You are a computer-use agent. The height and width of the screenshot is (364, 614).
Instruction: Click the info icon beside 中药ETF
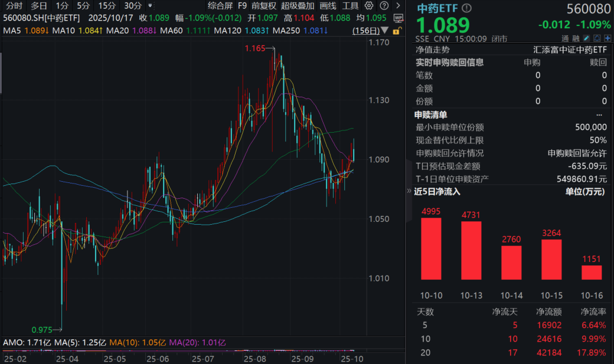(467, 8)
